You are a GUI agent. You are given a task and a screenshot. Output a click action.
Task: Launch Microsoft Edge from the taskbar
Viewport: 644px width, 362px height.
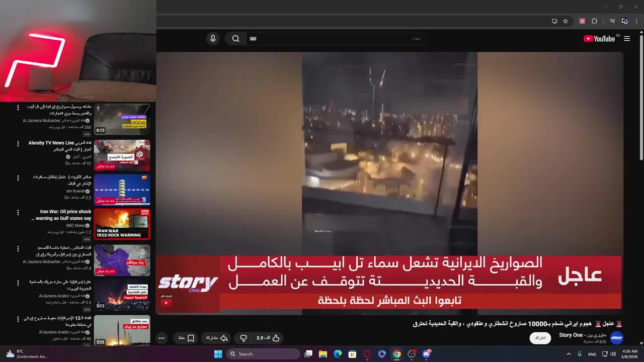pyautogui.click(x=338, y=354)
